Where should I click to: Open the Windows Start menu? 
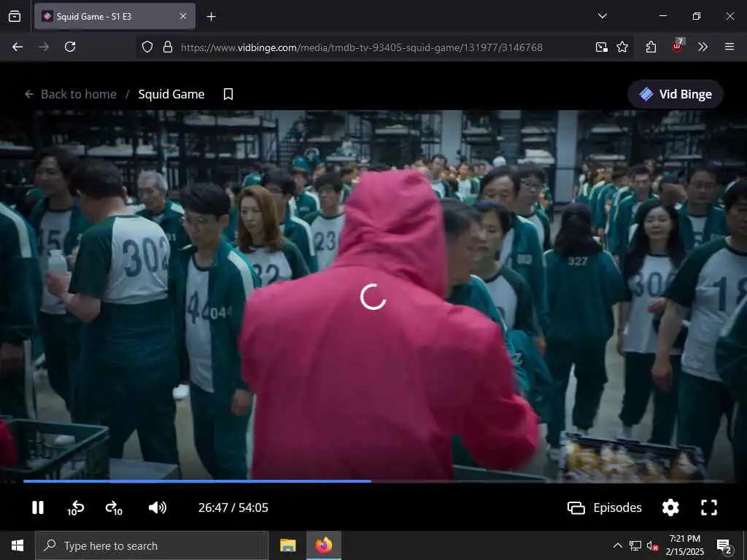coord(18,545)
